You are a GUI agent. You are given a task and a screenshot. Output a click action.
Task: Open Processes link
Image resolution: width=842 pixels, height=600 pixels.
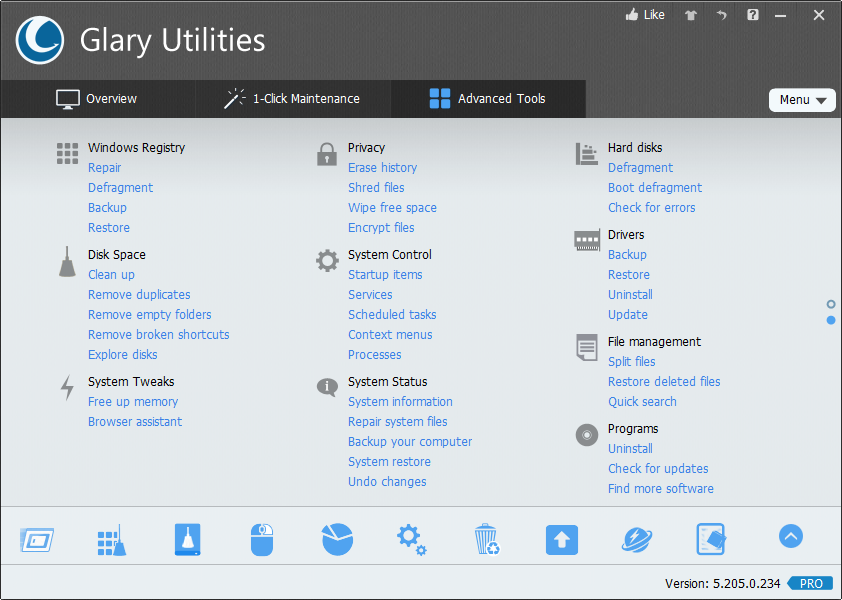pos(374,355)
